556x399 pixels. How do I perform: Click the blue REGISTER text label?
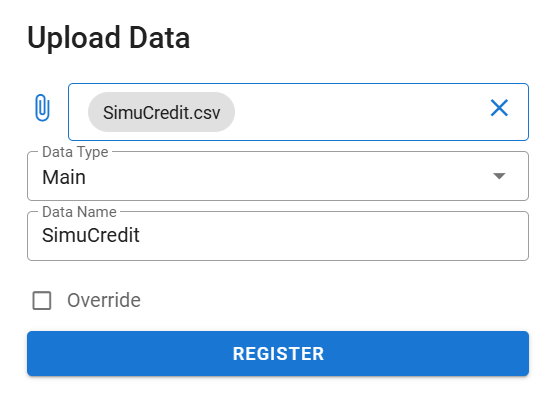pos(278,354)
